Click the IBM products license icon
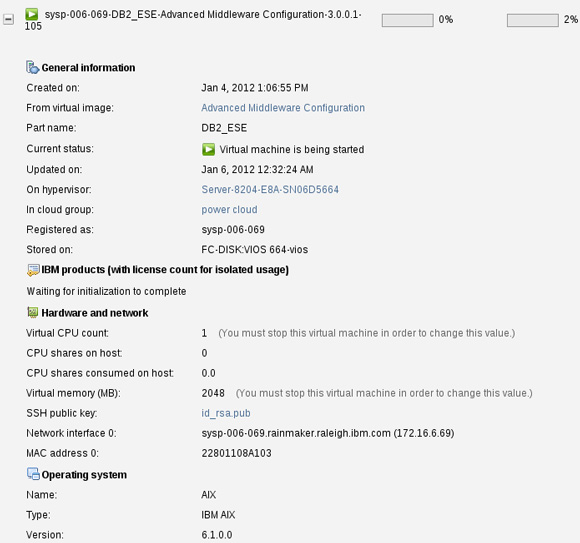The width and height of the screenshot is (580, 543). [33, 270]
